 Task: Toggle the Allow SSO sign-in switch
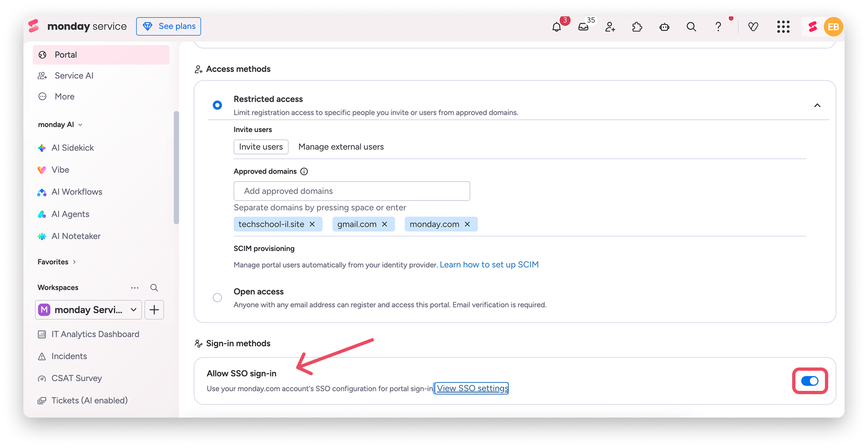[810, 381]
